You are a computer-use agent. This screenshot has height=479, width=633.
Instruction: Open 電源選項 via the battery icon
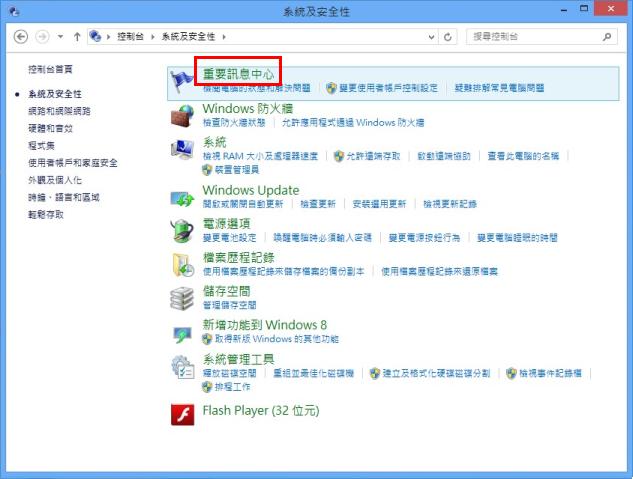[x=182, y=231]
